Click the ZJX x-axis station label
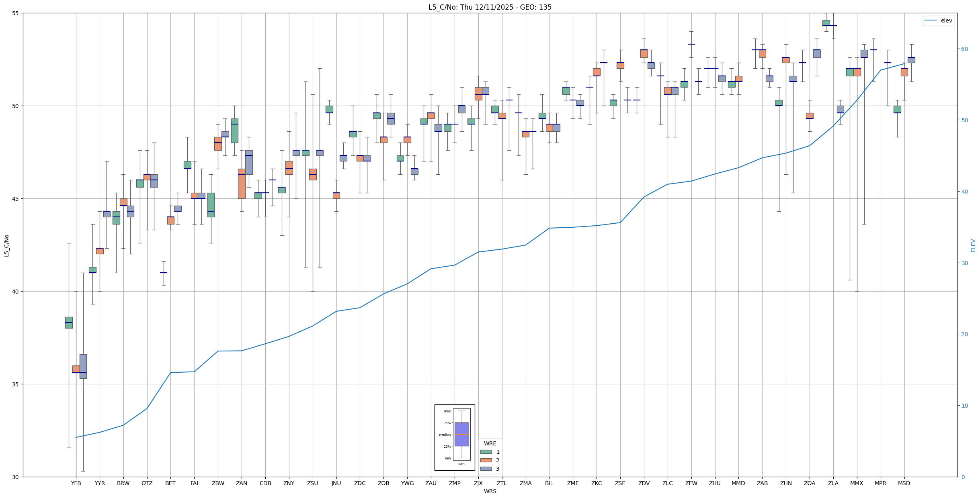The image size is (980, 498). point(478,483)
